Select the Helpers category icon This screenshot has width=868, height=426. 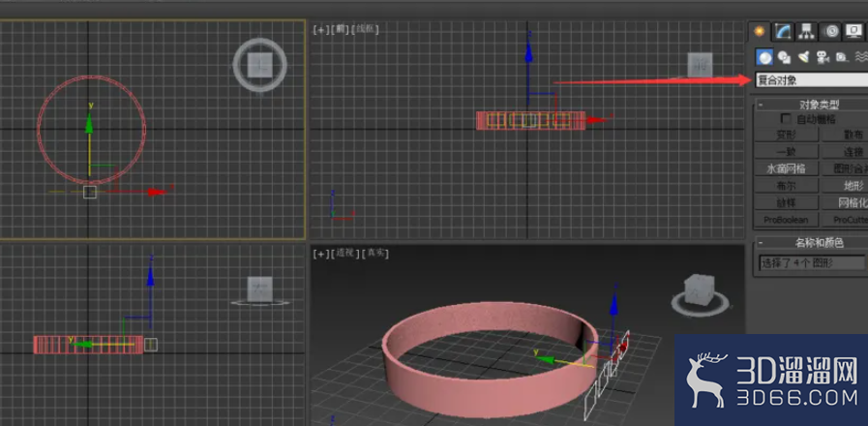click(842, 56)
